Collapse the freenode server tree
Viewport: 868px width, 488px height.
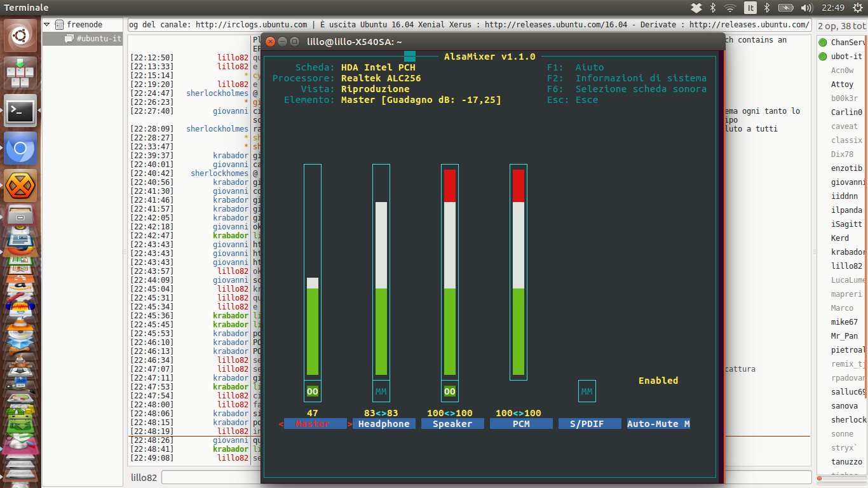46,25
